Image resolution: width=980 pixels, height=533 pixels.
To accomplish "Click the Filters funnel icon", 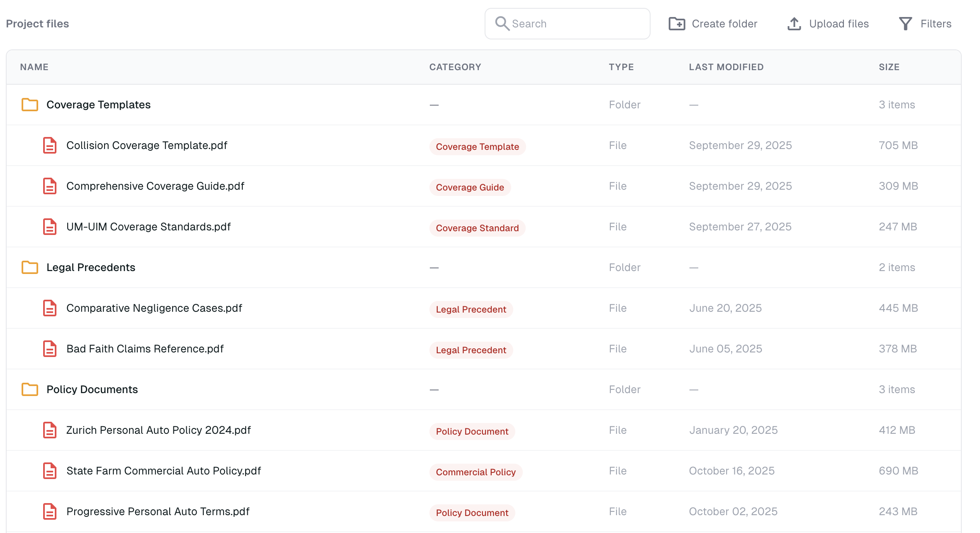I will [905, 24].
